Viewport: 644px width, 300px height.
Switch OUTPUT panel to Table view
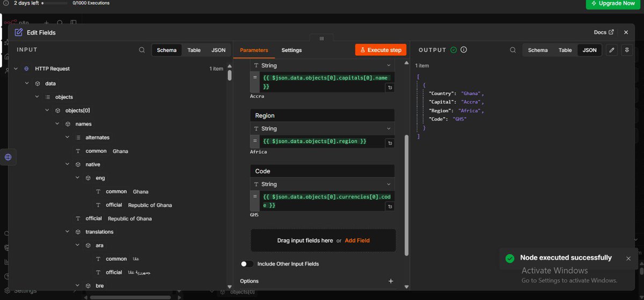click(565, 50)
